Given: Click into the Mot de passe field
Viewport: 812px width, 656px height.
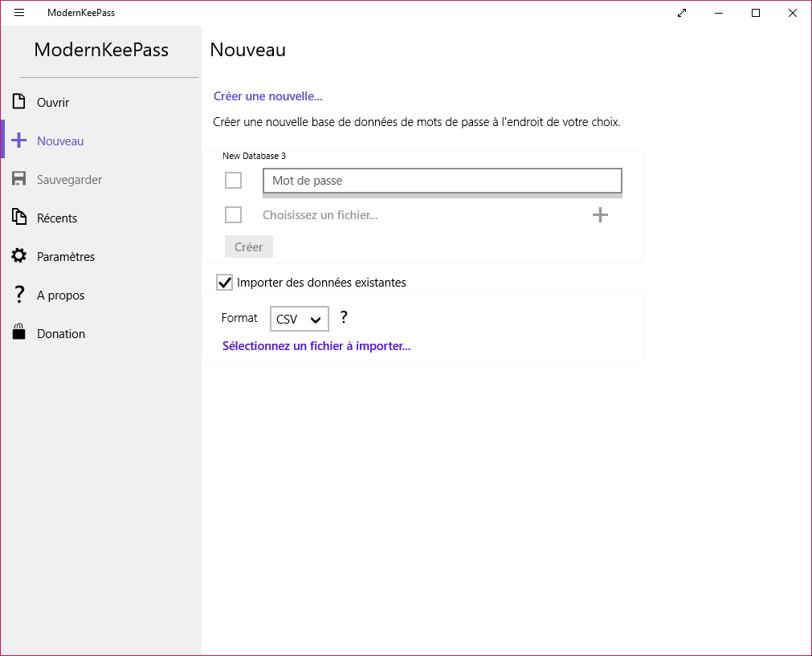Looking at the screenshot, I should pos(442,181).
